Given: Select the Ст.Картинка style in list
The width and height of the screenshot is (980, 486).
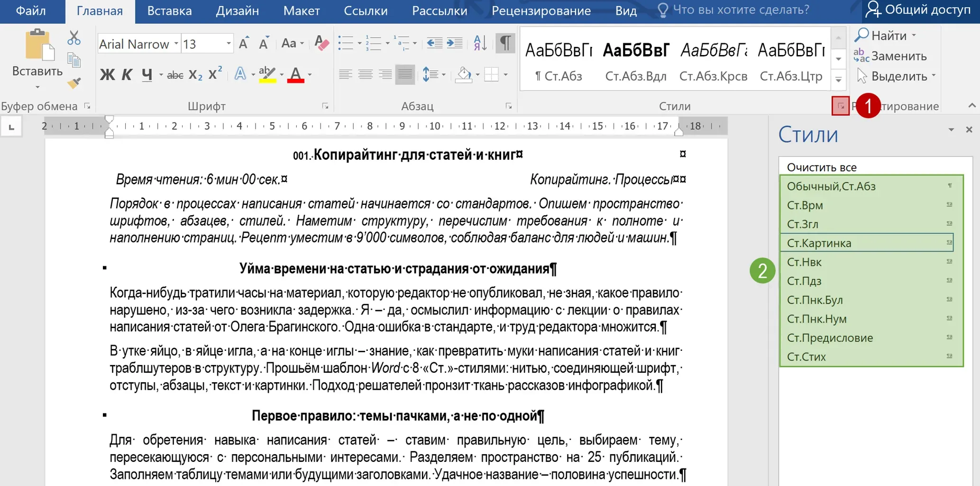Looking at the screenshot, I should pos(867,243).
